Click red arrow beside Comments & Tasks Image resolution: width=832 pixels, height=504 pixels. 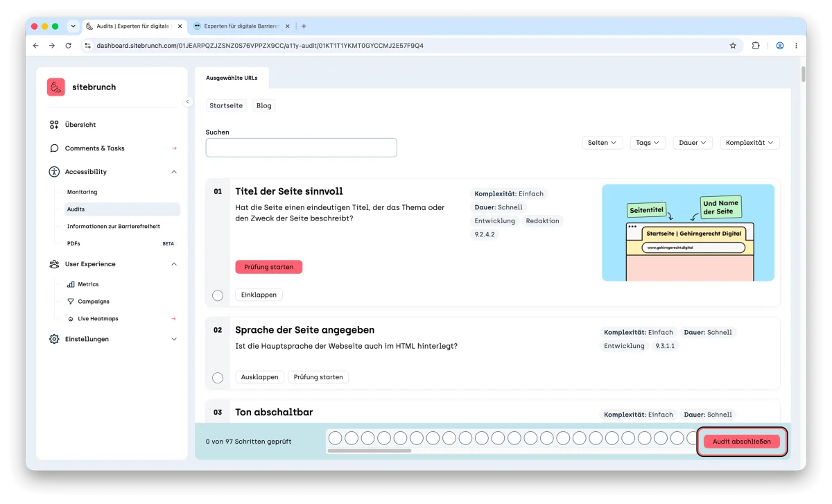[174, 148]
